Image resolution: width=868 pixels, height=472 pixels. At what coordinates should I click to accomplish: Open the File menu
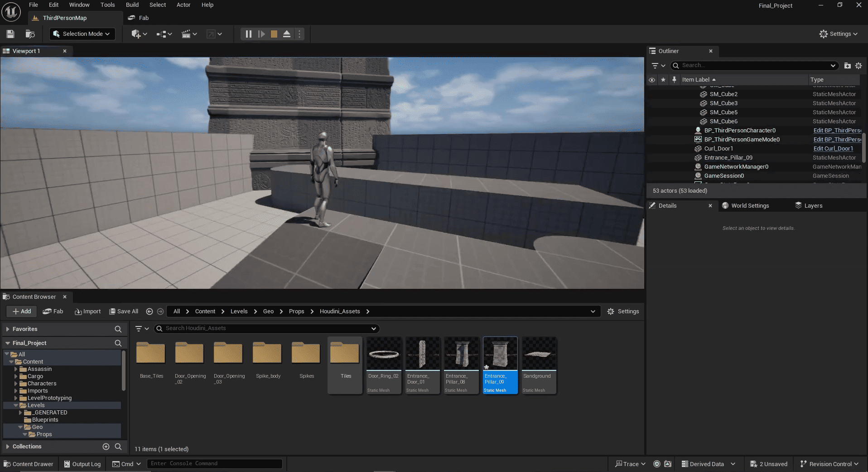[34, 5]
